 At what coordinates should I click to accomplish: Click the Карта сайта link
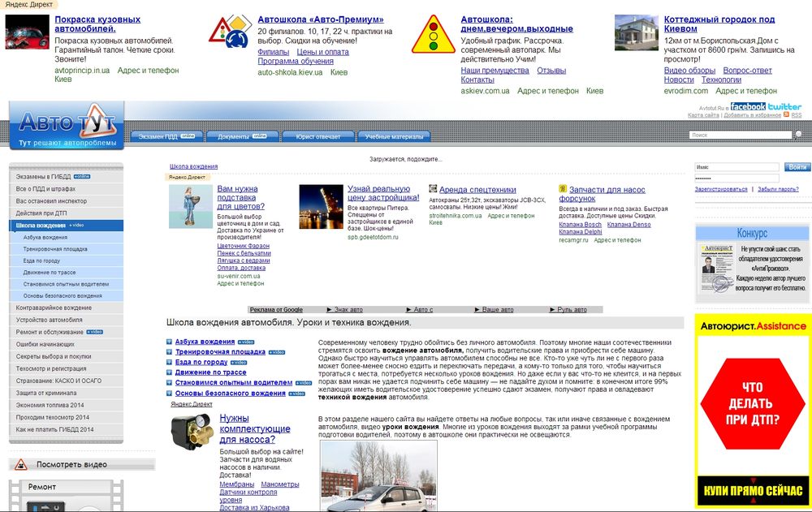(x=703, y=115)
